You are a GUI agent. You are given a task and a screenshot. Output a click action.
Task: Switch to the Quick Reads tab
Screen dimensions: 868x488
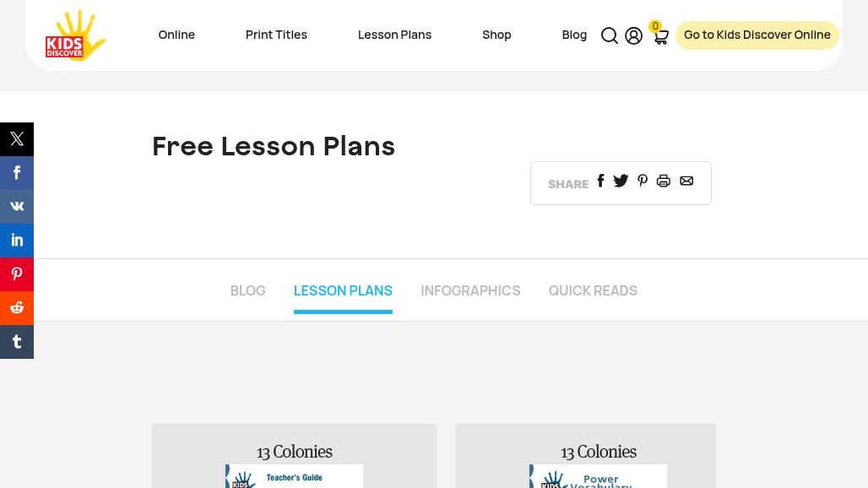593,290
